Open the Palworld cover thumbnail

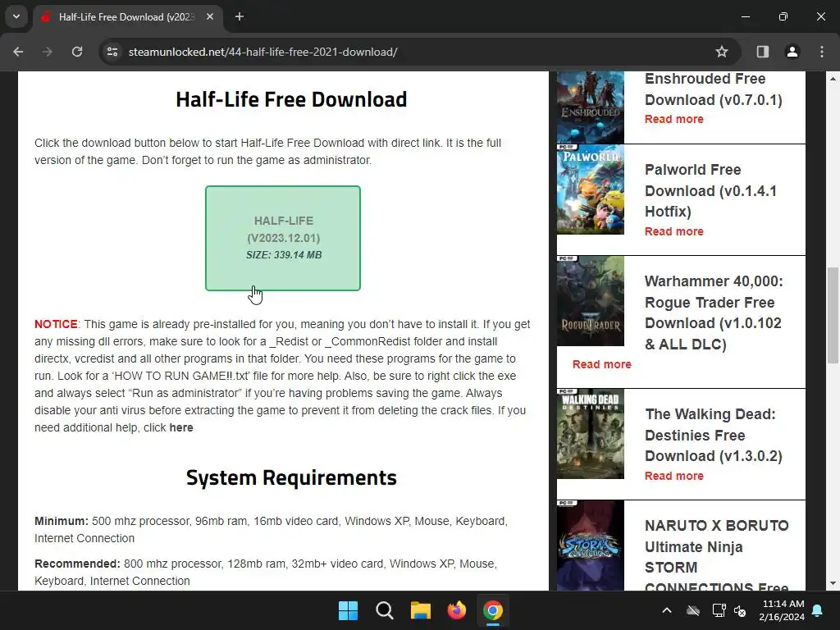coord(591,189)
